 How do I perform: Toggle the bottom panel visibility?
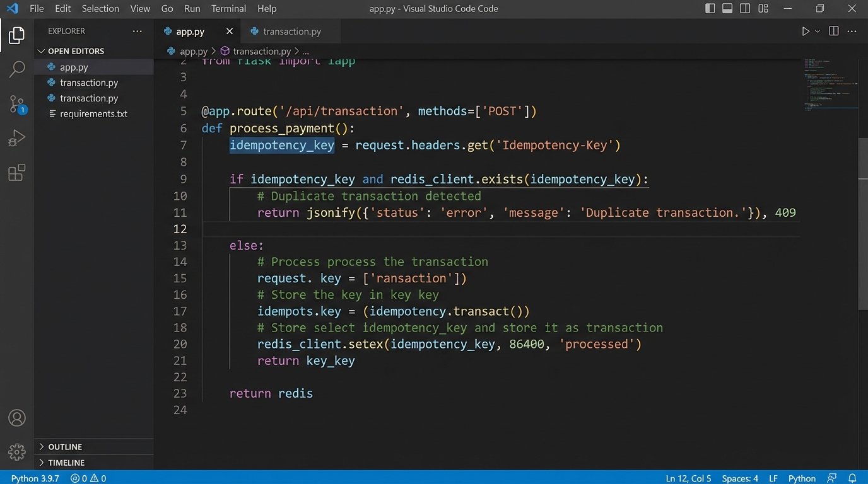pos(727,8)
